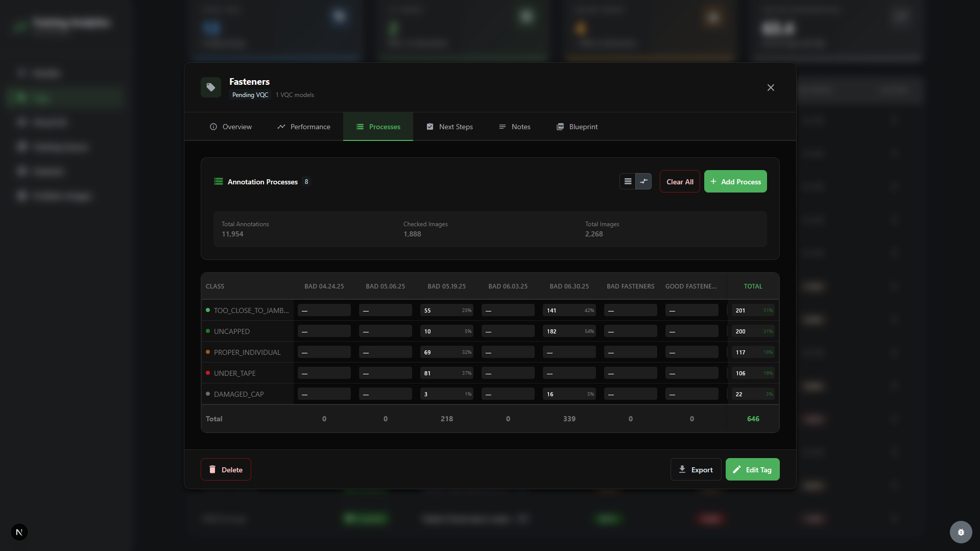Click the GOOD FASTENE... column header
Image resolution: width=980 pixels, height=551 pixels.
691,286
